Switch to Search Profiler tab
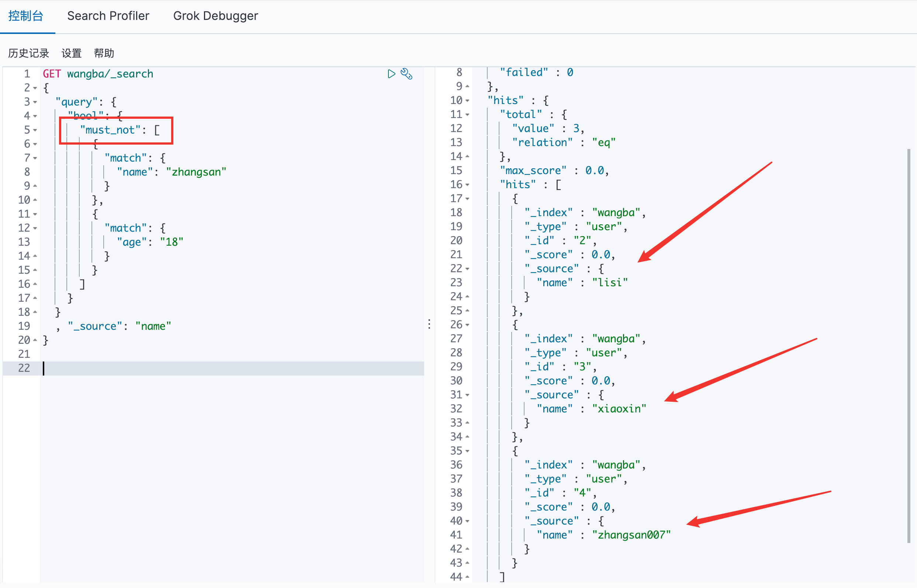 108,16
